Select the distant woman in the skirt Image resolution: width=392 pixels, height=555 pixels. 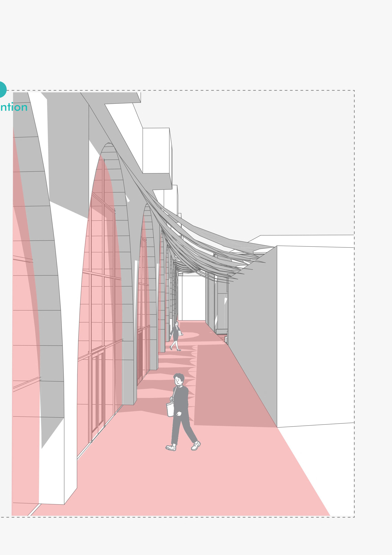click(176, 335)
